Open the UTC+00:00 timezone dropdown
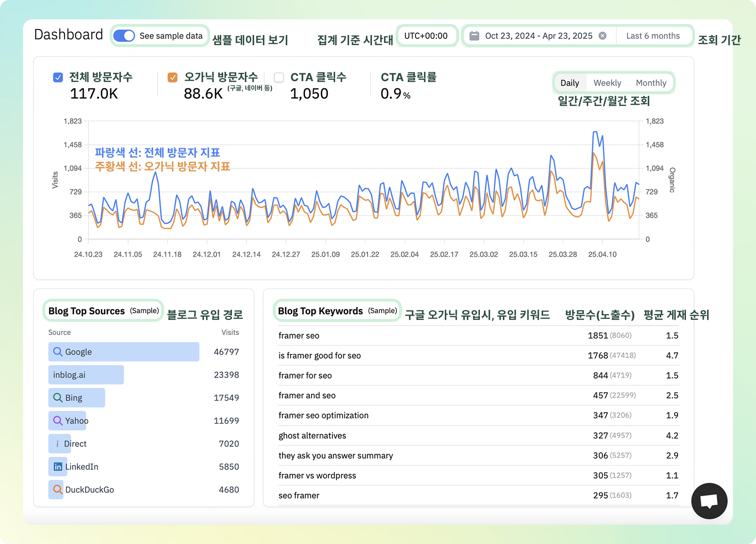 [x=426, y=36]
